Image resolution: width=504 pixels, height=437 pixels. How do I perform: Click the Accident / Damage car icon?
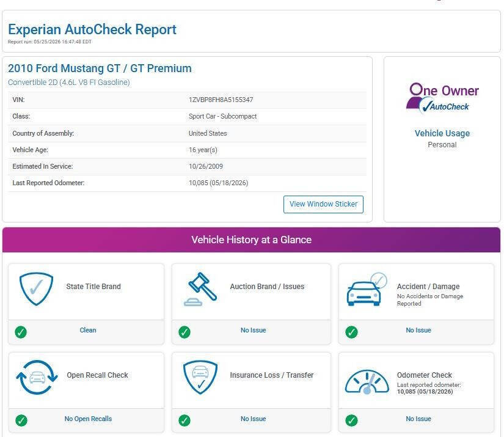367,289
